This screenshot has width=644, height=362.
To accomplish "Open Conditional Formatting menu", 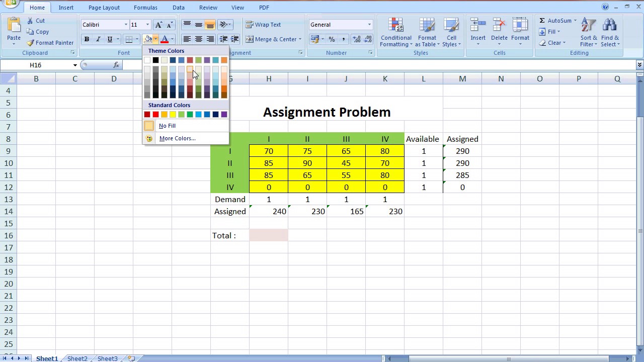I will (396, 33).
